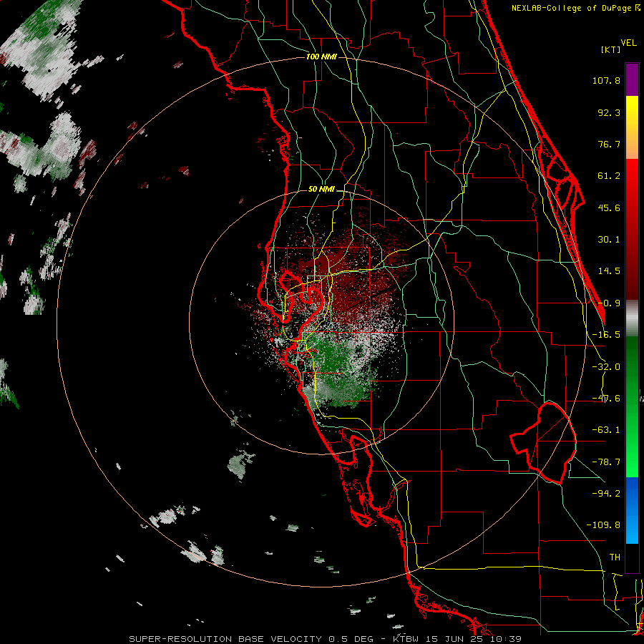The width and height of the screenshot is (644, 644).
Task: Click the KTBW station identifier in caption
Action: coord(406,639)
